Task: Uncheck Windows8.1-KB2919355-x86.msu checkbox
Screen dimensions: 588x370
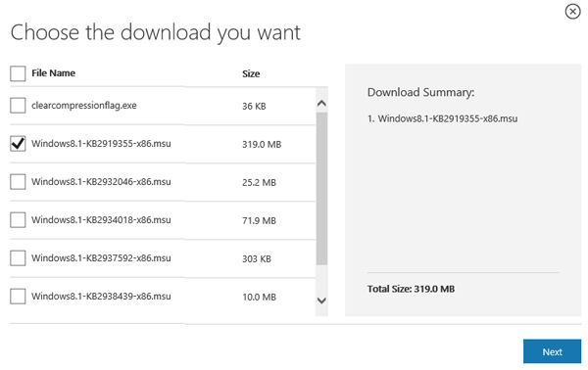Action: [18, 144]
